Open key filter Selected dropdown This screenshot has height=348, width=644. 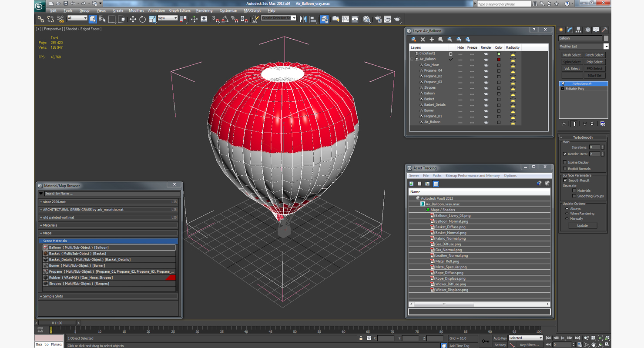tap(525, 338)
